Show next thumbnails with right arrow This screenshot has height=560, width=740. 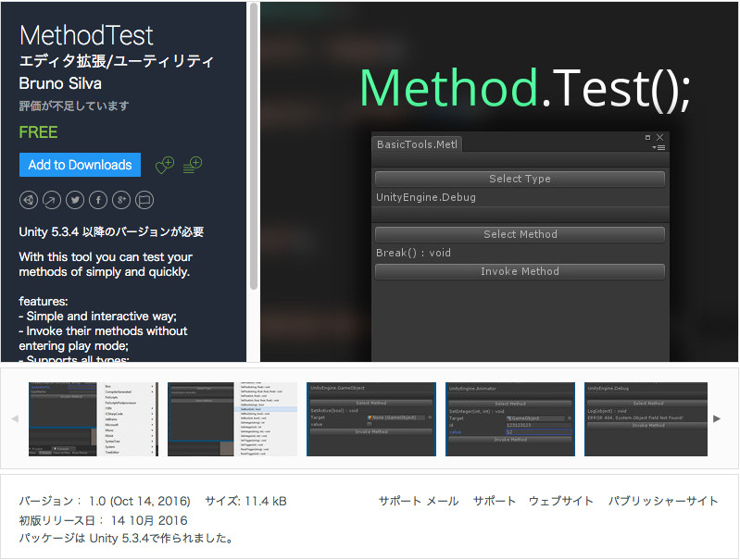point(717,418)
